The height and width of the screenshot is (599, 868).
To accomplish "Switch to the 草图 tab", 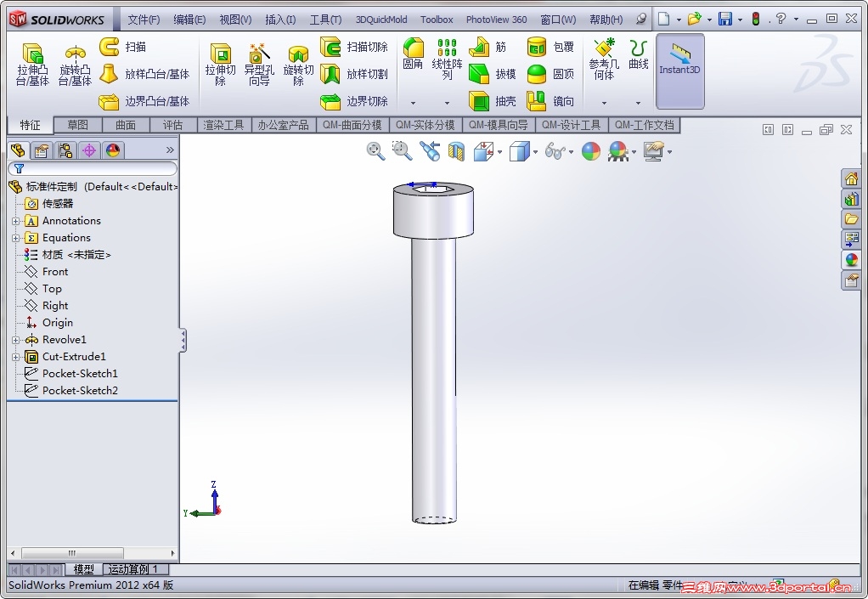I will click(77, 125).
